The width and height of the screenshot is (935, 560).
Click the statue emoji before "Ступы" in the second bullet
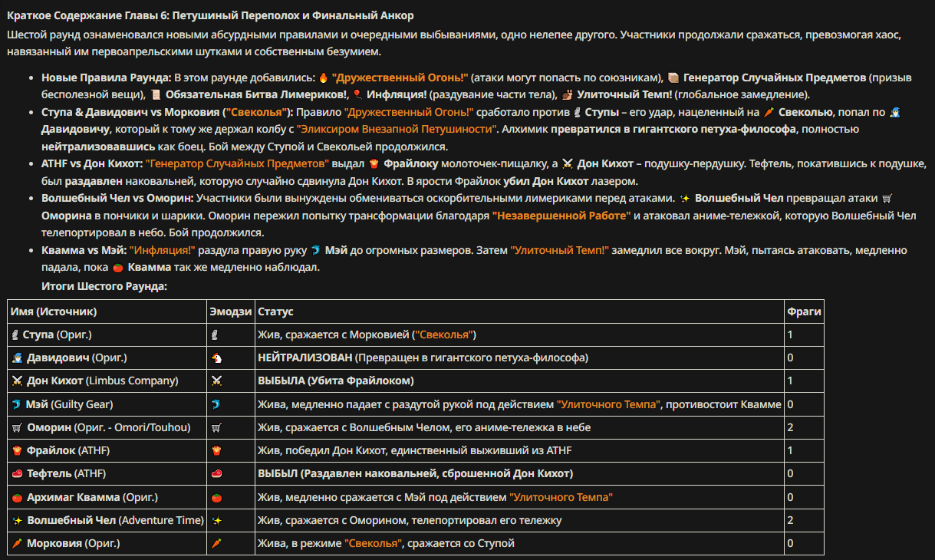point(576,112)
